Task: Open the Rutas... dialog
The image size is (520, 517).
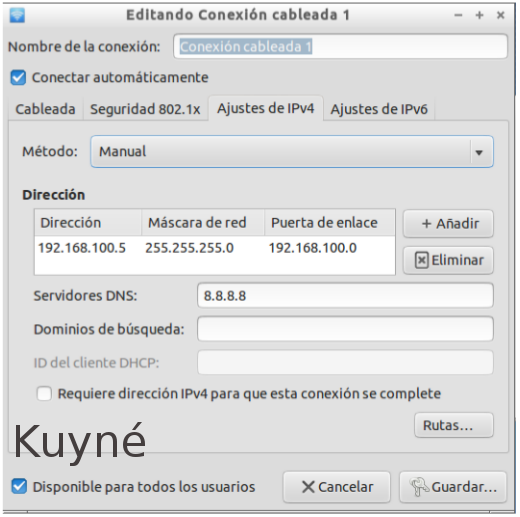Action: tap(454, 425)
